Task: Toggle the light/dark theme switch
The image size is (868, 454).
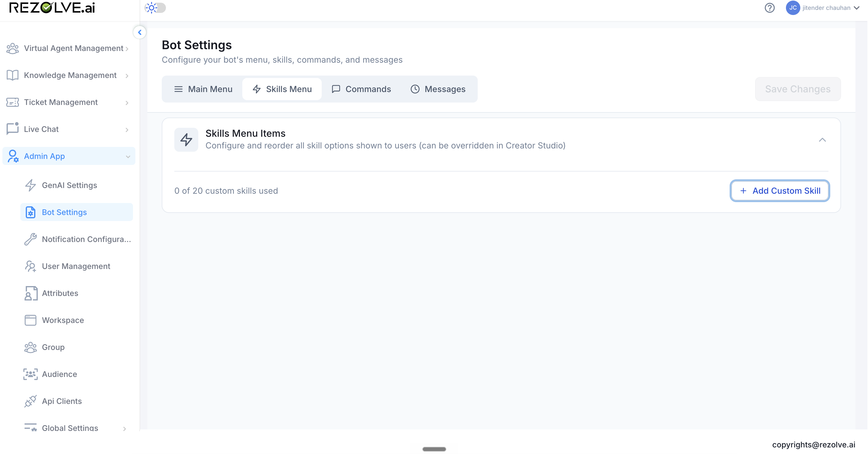Action: (x=155, y=8)
